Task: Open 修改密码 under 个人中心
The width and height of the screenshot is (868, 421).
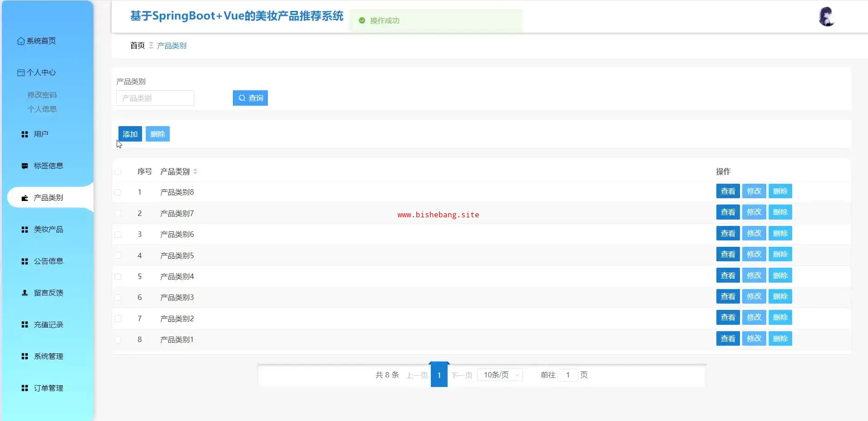Action: tap(42, 95)
